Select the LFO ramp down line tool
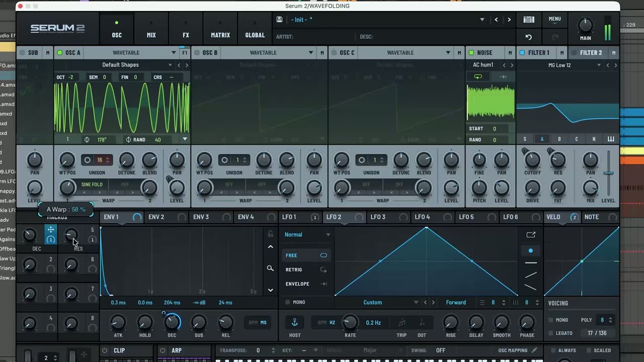 pyautogui.click(x=530, y=287)
